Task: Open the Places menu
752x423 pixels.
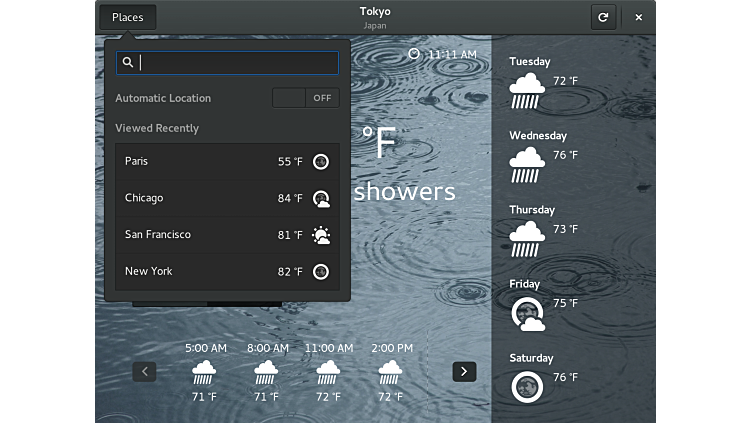Action: (x=127, y=17)
